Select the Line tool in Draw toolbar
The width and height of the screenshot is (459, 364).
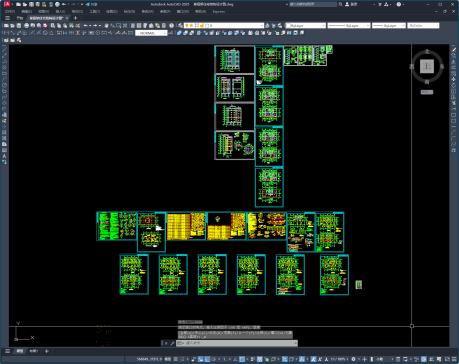pos(4,50)
